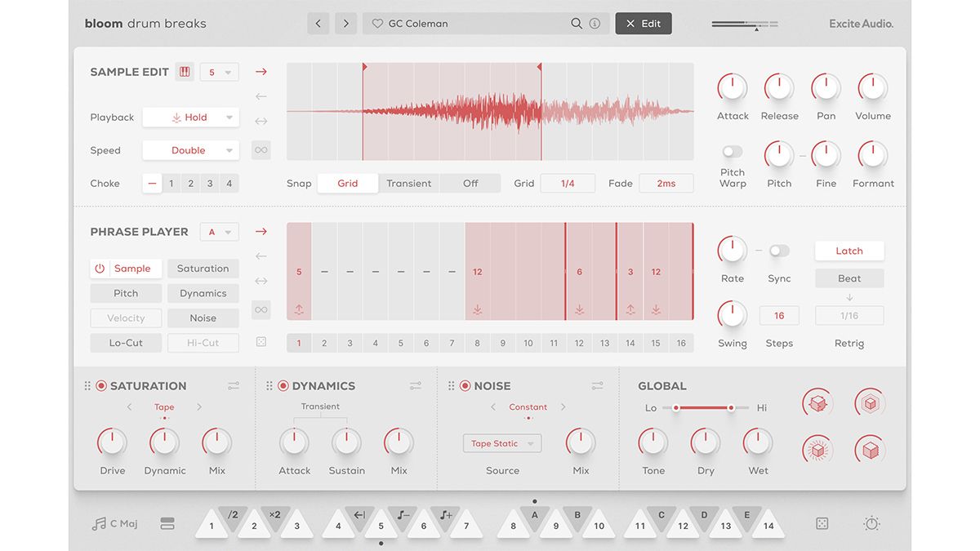Go to the next preset

pyautogui.click(x=346, y=24)
